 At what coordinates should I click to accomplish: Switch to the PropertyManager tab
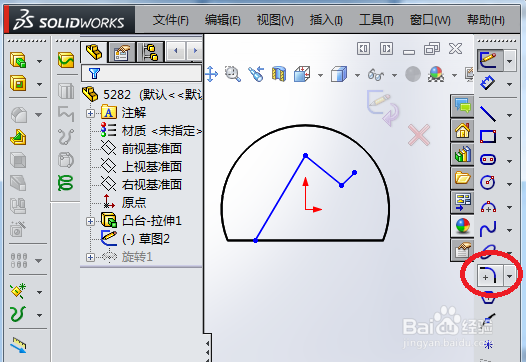click(122, 52)
